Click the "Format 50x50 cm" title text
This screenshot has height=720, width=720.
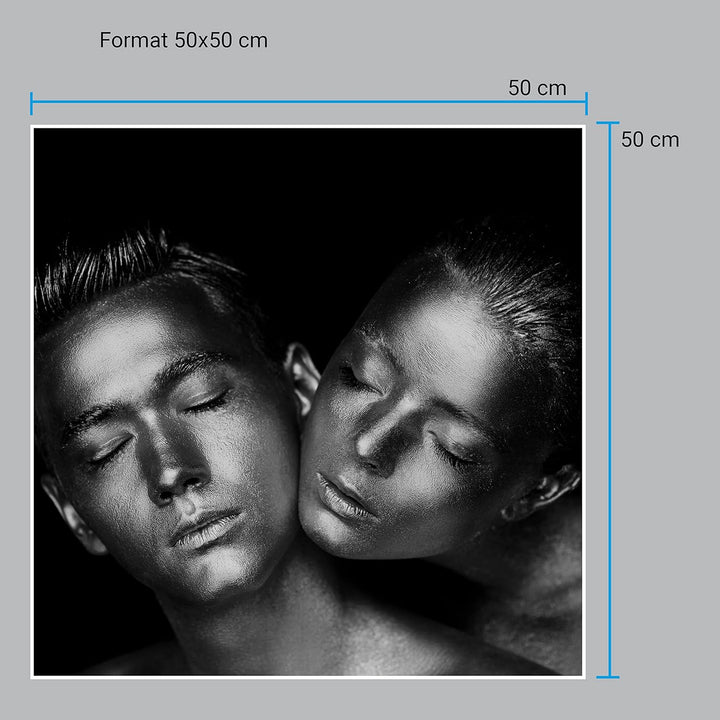pos(183,41)
